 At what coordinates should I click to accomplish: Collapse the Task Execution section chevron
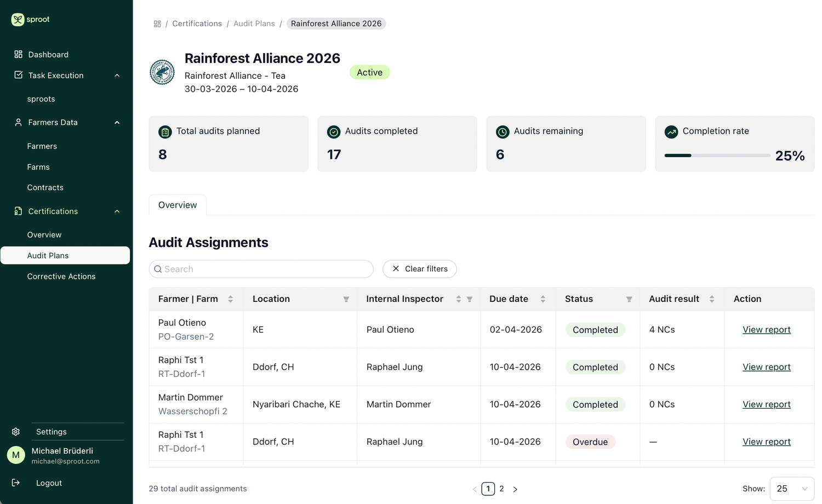[x=117, y=76]
